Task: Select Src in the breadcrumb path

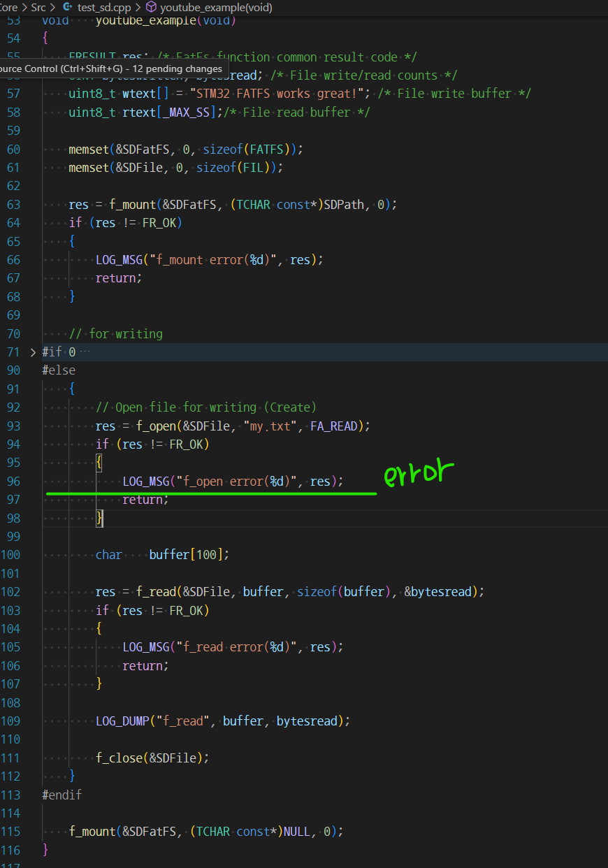Action: coord(38,8)
